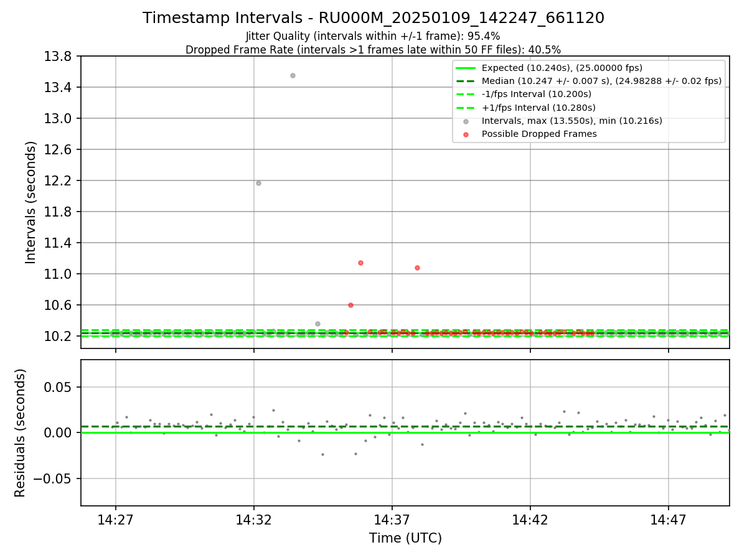This screenshot has width=747, height=560.
Task: Select the gray data point near 12.2 seconds
Action: coord(258,183)
